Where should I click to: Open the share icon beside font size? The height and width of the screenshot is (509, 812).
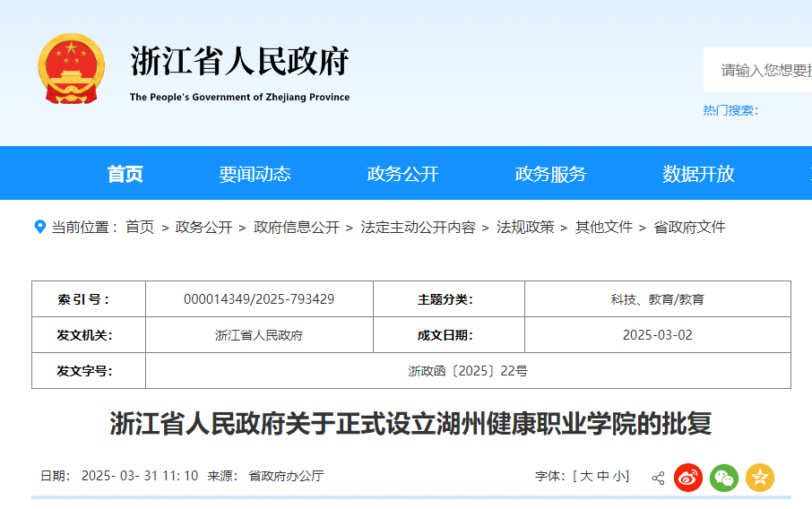(x=658, y=478)
